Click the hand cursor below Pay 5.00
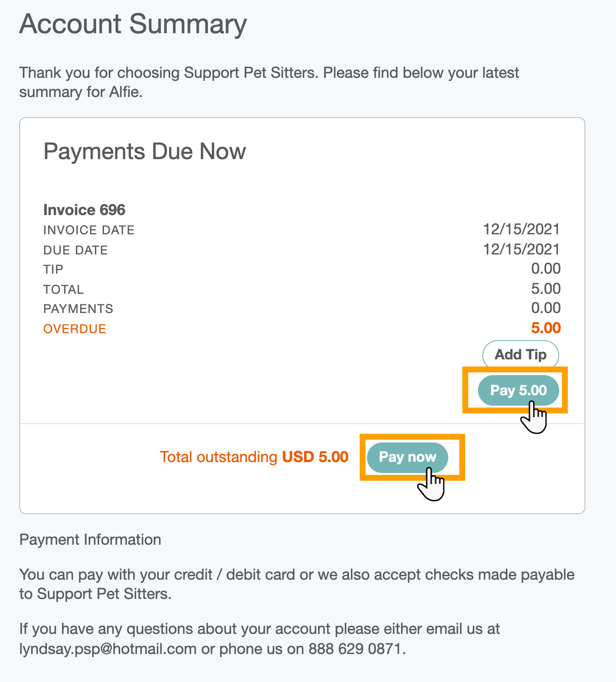This screenshot has width=616, height=682. tap(534, 418)
